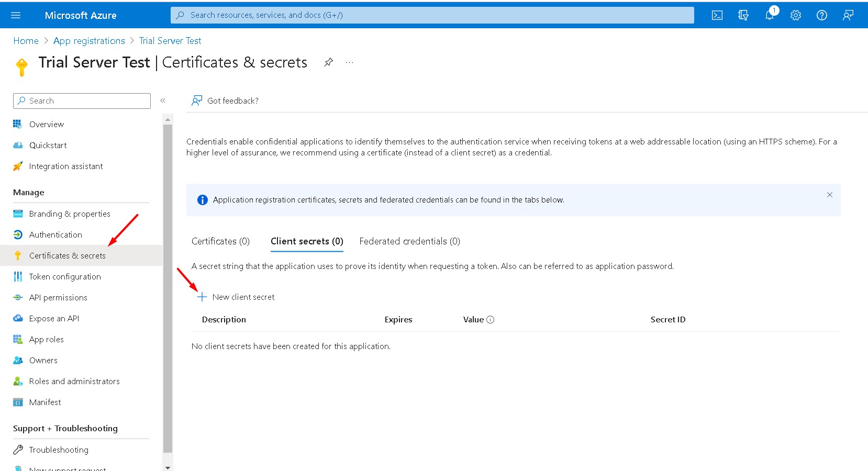Open the more options ellipsis menu

click(x=349, y=62)
